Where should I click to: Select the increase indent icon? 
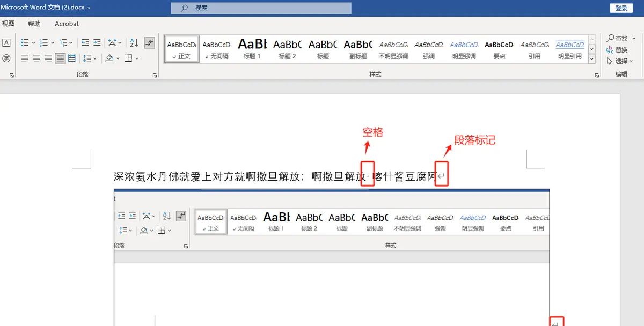[96, 42]
